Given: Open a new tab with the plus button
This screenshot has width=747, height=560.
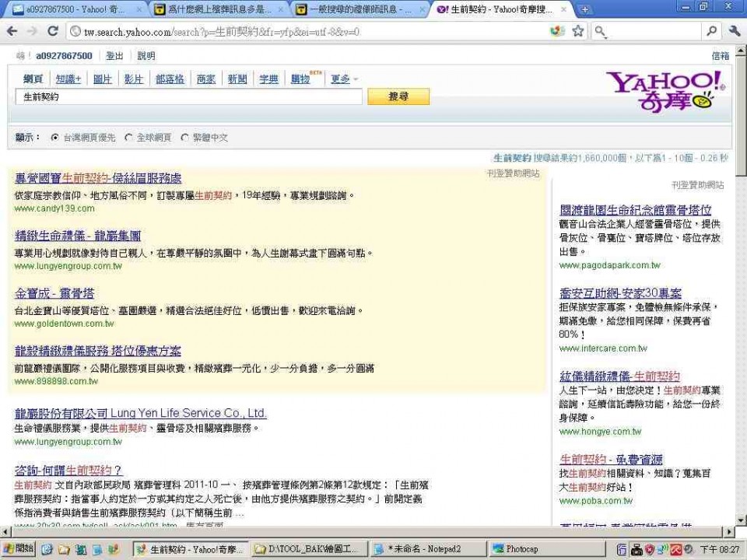Looking at the screenshot, I should (585, 9).
